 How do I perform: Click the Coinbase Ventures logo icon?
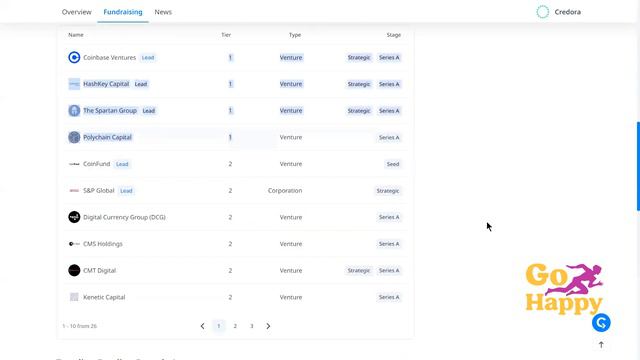click(x=74, y=58)
